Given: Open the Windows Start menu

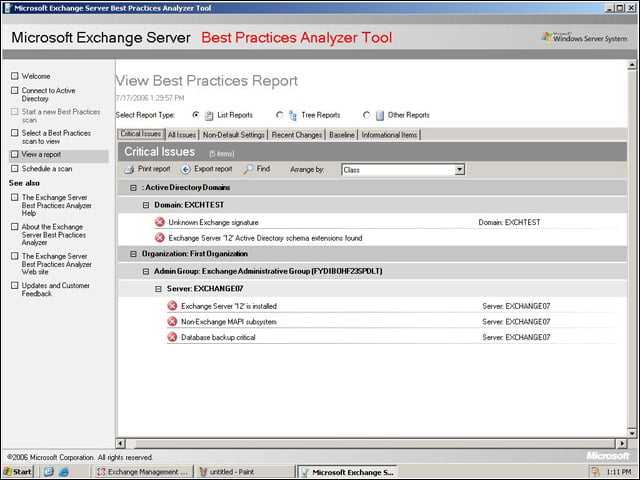Looking at the screenshot, I should coord(18,472).
